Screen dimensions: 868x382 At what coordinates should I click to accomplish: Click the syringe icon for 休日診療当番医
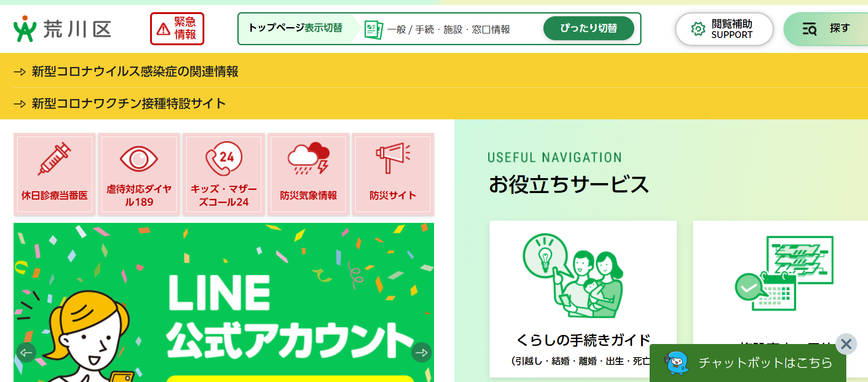pos(54,159)
